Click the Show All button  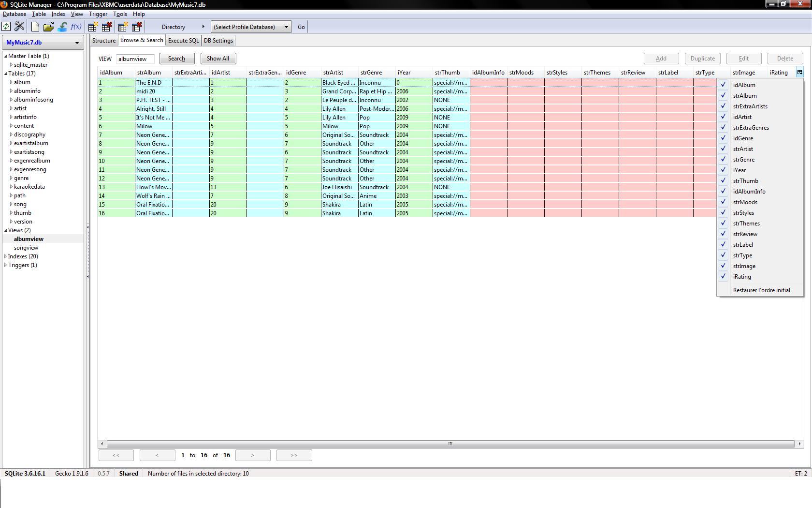pos(217,59)
